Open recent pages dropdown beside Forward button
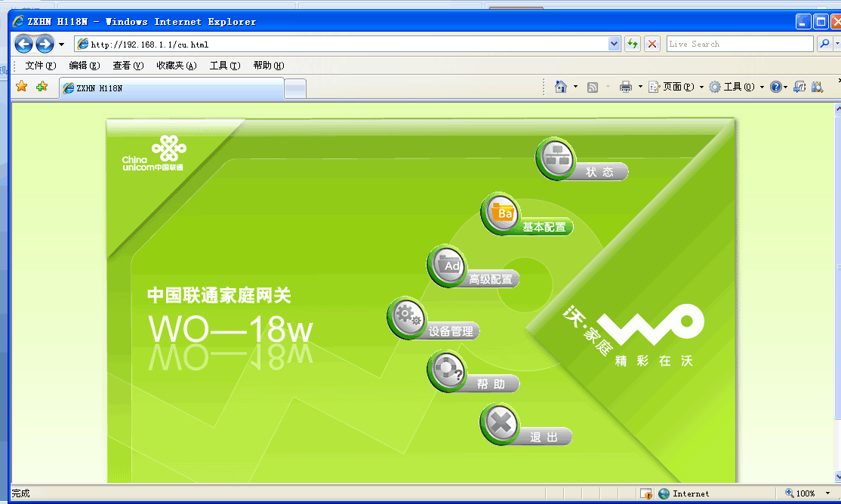 62,45
